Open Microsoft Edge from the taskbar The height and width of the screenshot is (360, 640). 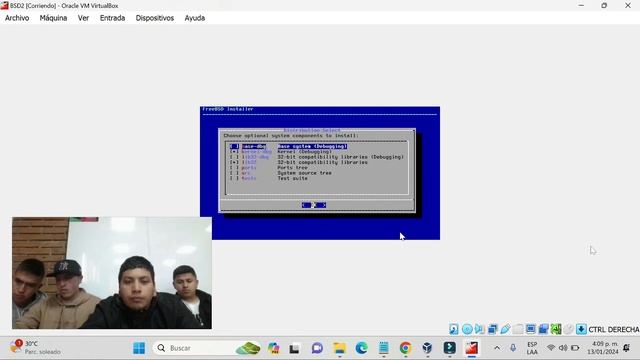[361, 348]
